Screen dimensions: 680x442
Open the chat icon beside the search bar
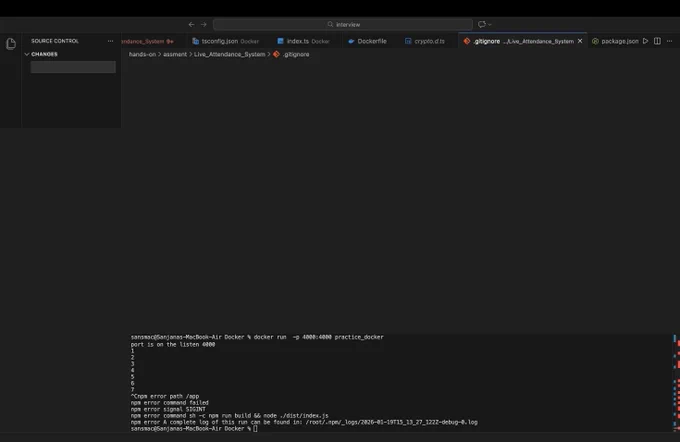coord(481,24)
